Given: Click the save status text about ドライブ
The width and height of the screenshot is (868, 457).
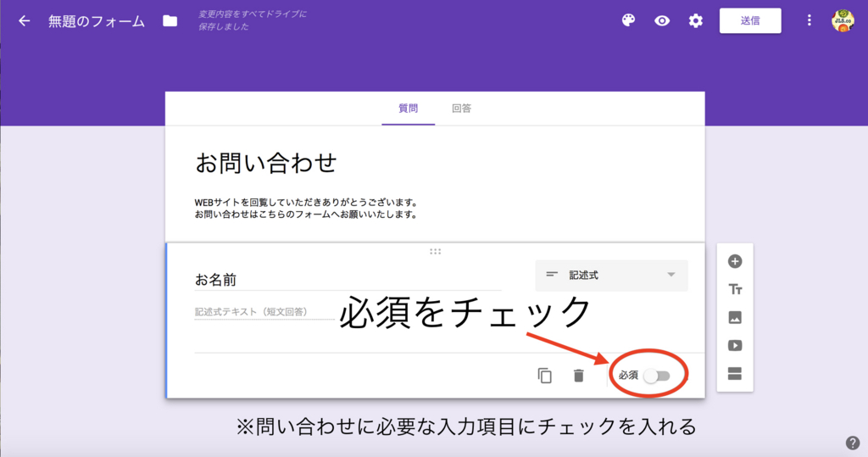Looking at the screenshot, I should pos(253,20).
